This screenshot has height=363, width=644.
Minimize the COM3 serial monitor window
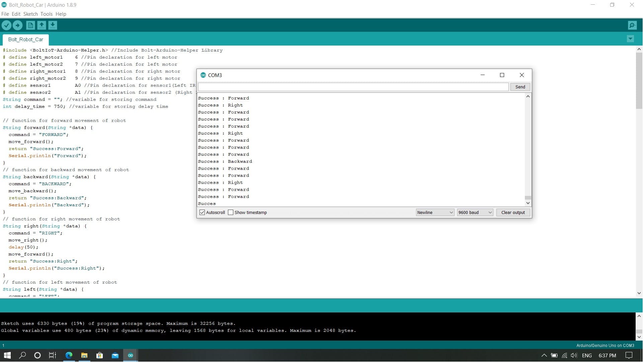point(483,75)
